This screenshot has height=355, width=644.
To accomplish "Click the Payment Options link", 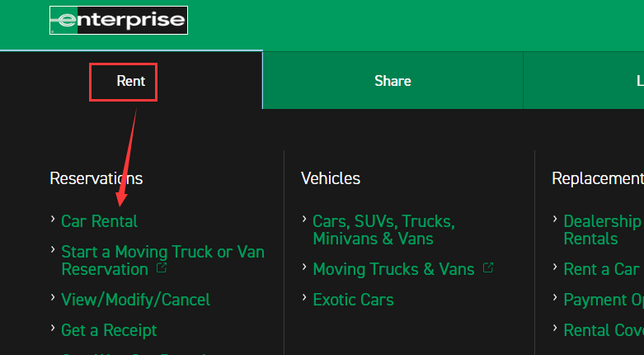I will 603,300.
